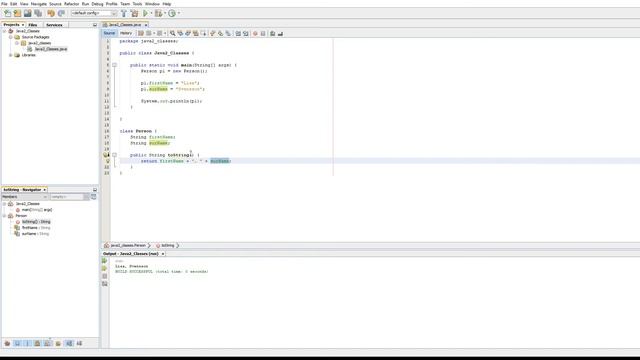Click the Toggle Rectangular Selection icon
Screen dimensions: 640x360
pos(203,33)
